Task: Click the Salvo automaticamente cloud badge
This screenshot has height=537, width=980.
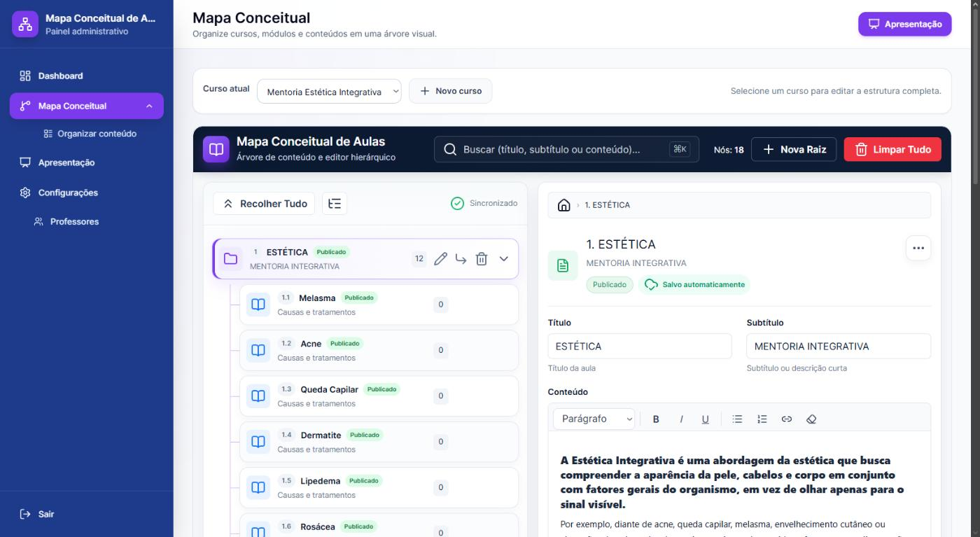Action: 694,285
